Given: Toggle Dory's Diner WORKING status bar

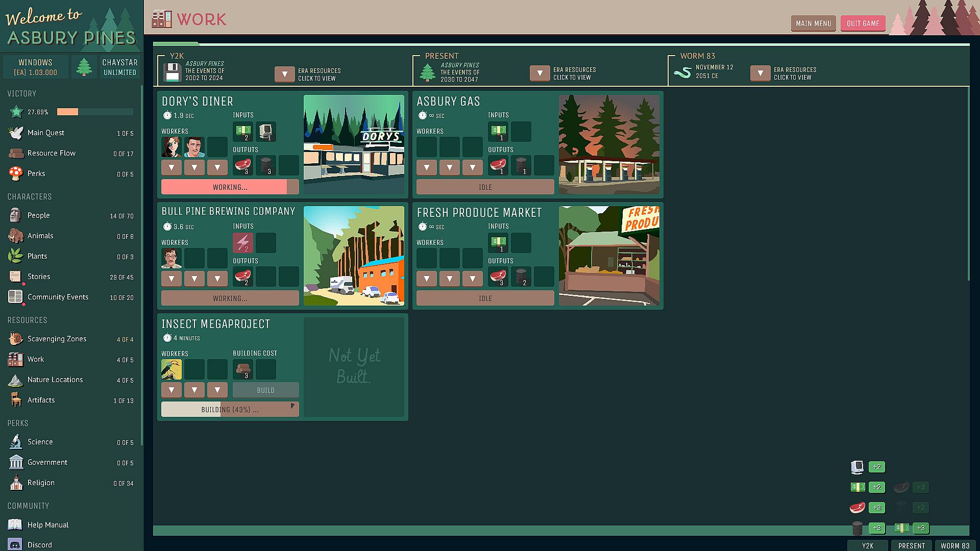Looking at the screenshot, I should point(230,187).
